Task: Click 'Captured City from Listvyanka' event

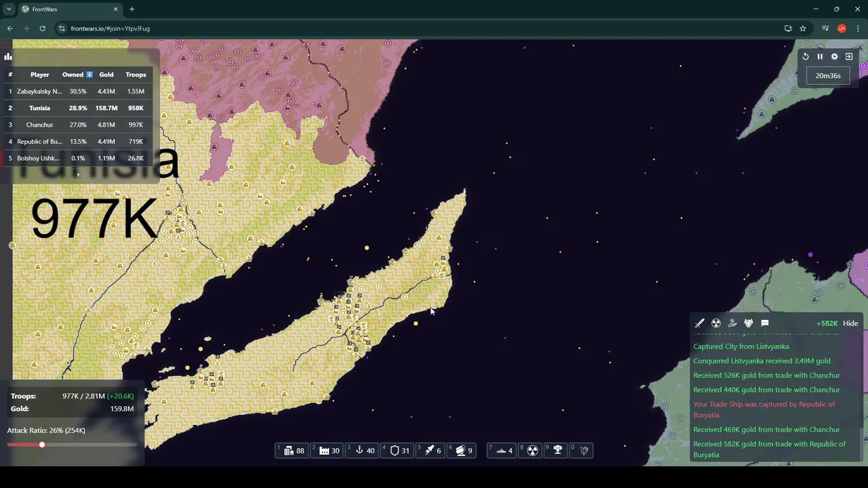Action: point(741,346)
